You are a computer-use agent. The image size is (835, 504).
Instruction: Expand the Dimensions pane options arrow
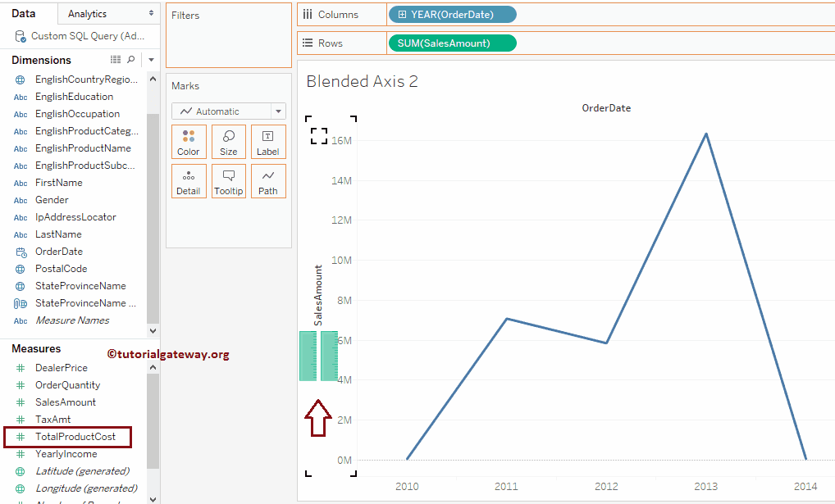[150, 60]
